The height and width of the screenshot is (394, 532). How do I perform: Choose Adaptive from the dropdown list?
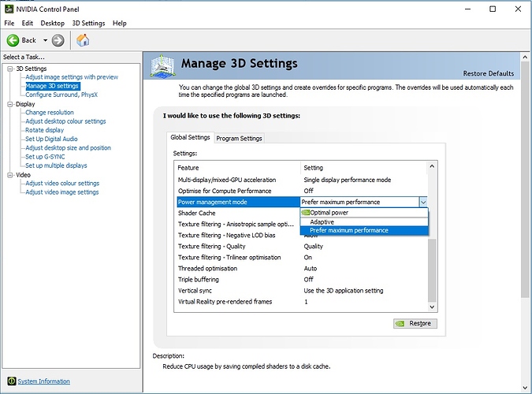click(x=322, y=221)
